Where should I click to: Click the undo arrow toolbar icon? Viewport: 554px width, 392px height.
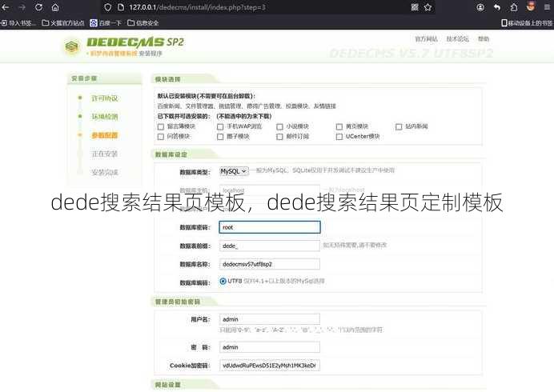click(x=497, y=7)
